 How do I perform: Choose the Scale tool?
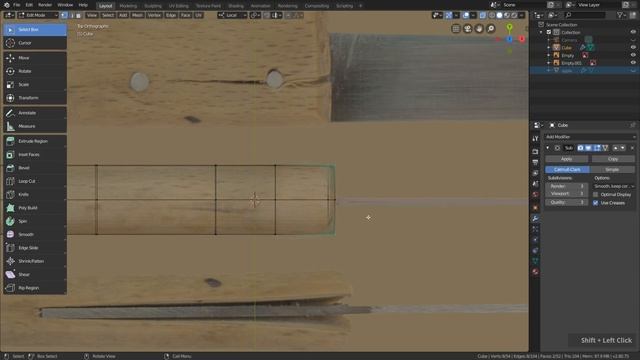[35, 84]
